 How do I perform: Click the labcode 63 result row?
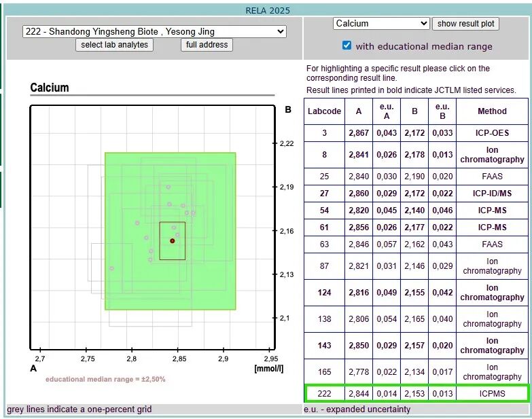pos(416,244)
